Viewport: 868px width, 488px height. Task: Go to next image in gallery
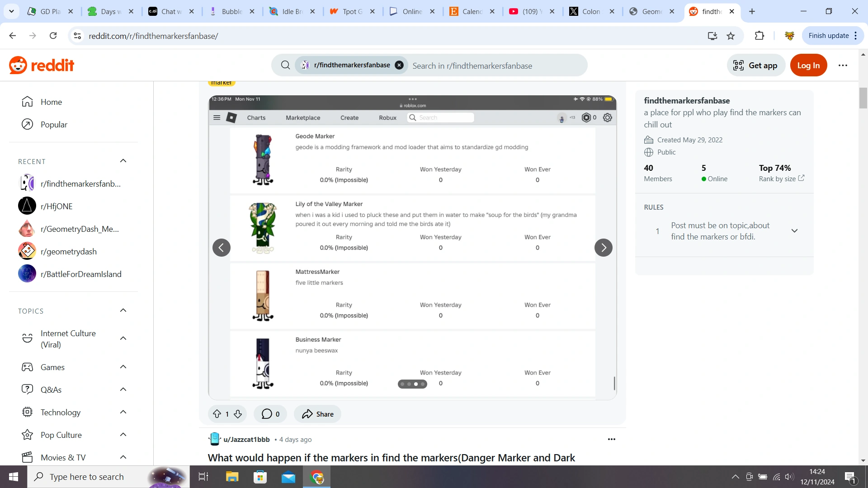click(x=603, y=248)
